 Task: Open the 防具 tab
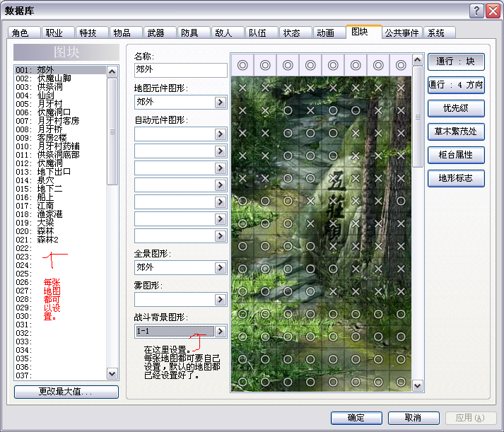tap(194, 33)
